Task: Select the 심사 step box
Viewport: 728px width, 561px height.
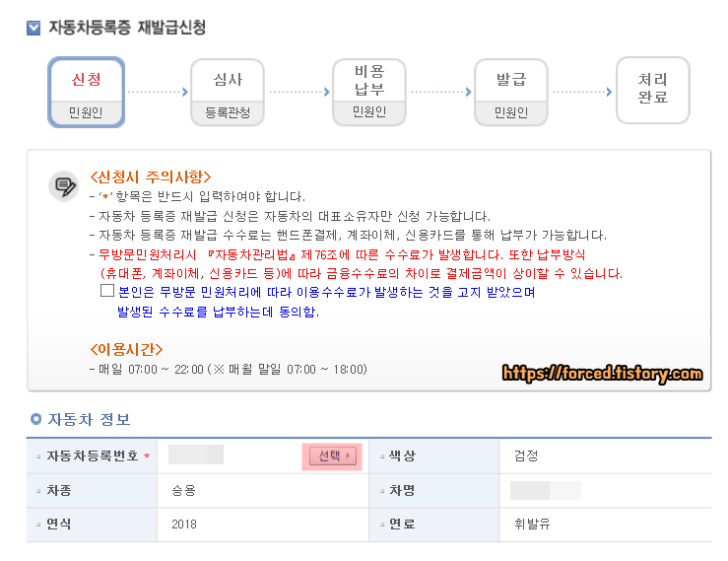Action: pyautogui.click(x=228, y=92)
